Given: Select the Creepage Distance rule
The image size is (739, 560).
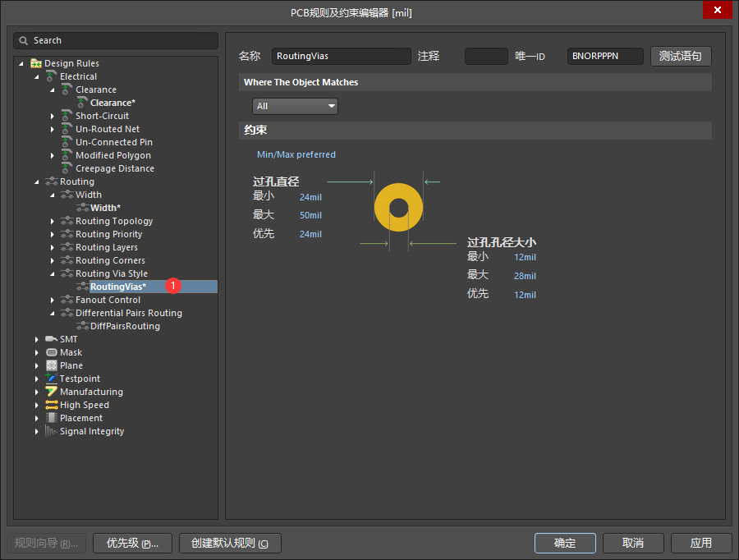Looking at the screenshot, I should coord(114,168).
